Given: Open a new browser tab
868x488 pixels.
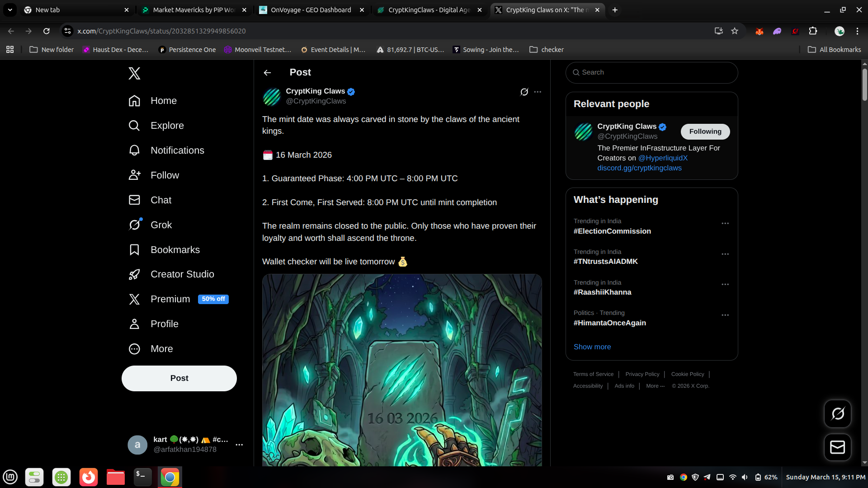Looking at the screenshot, I should (615, 10).
